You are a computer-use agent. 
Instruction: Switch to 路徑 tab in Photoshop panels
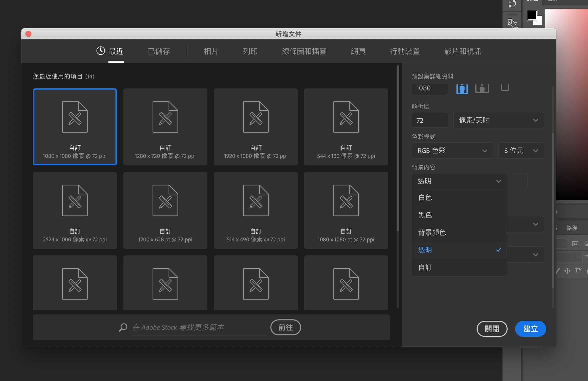(x=572, y=228)
